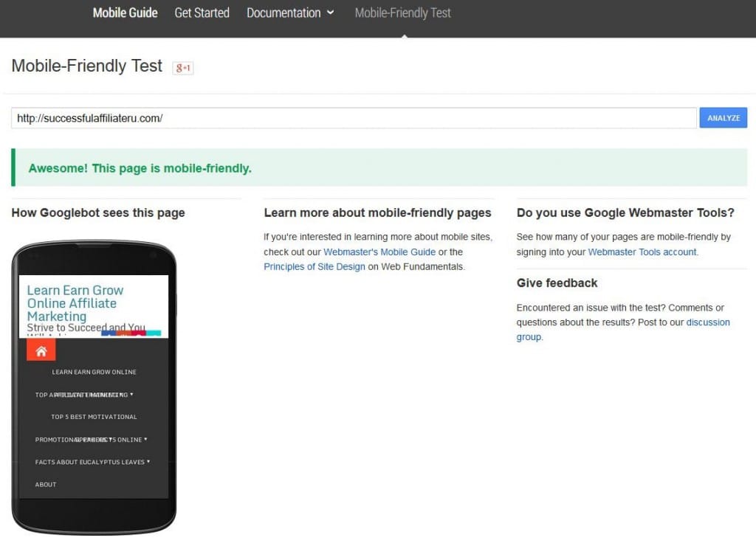Click the URL input field
This screenshot has width=756, height=543.
354,118
